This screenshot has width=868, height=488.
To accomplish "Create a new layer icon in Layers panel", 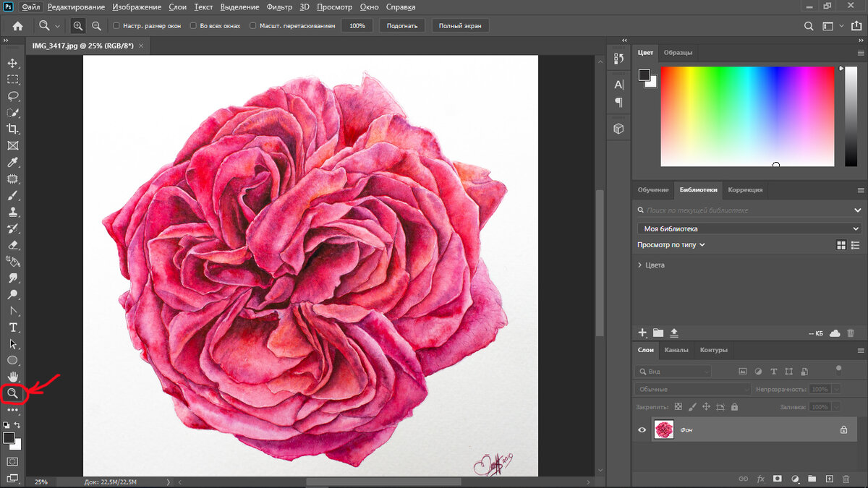I will (x=829, y=479).
